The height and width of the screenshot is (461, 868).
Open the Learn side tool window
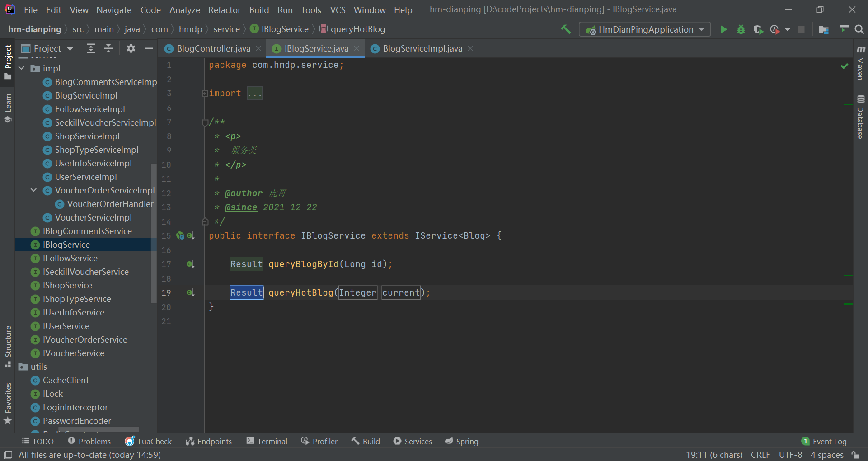tap(8, 108)
